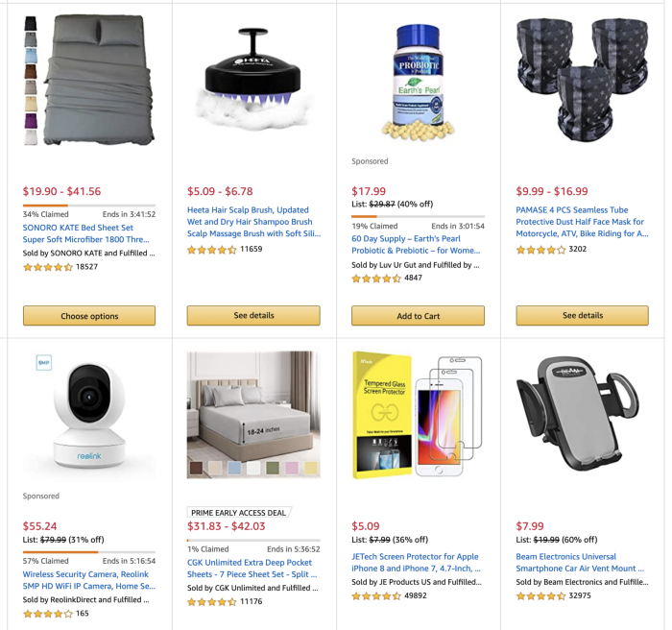Click star rating with 49892 reviews

376,595
